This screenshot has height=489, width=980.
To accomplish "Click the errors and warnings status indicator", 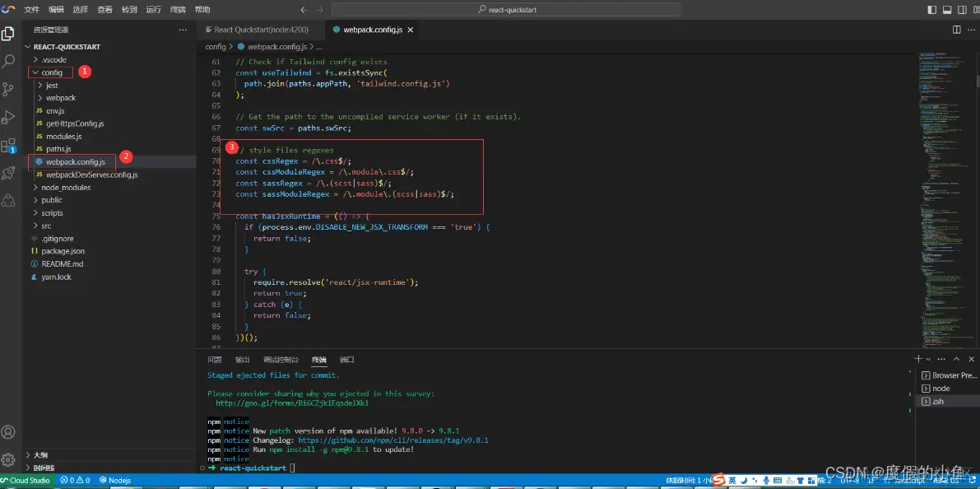I will (75, 480).
